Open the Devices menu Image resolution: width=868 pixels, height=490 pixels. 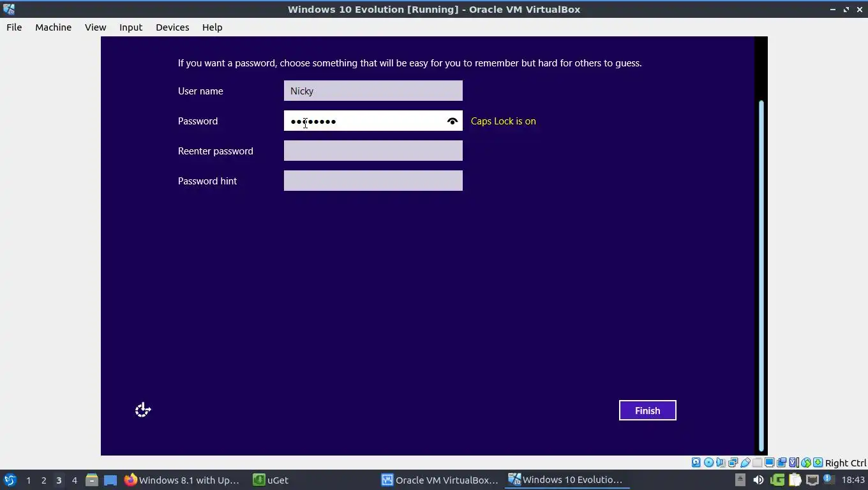[172, 27]
